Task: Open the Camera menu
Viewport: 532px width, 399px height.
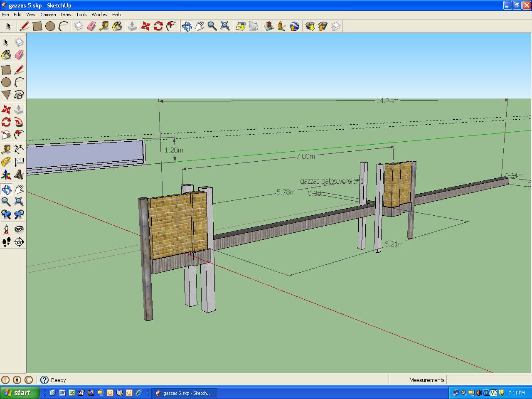Action: tap(48, 15)
